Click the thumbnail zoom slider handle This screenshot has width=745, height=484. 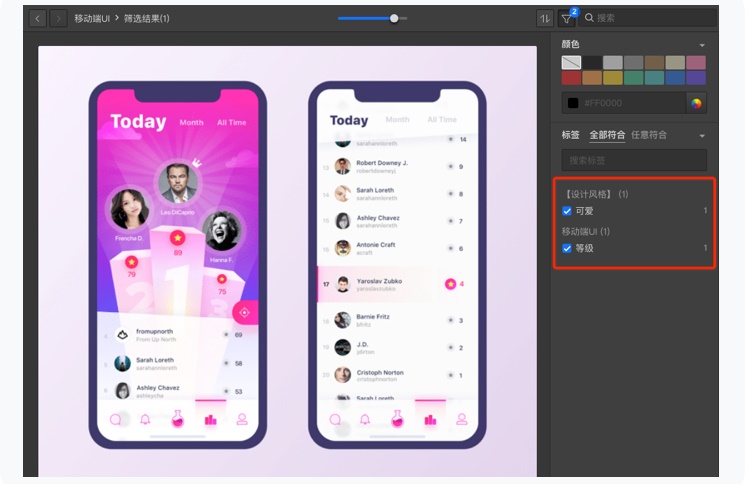394,18
